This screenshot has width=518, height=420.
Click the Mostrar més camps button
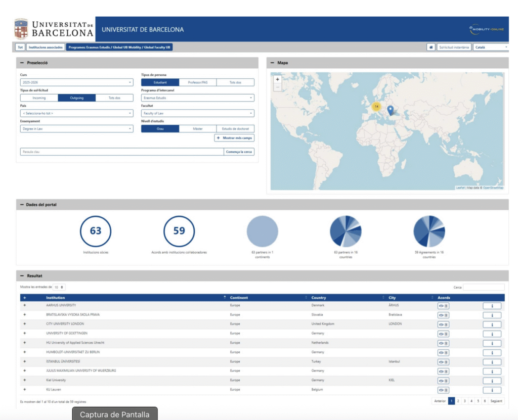(234, 138)
